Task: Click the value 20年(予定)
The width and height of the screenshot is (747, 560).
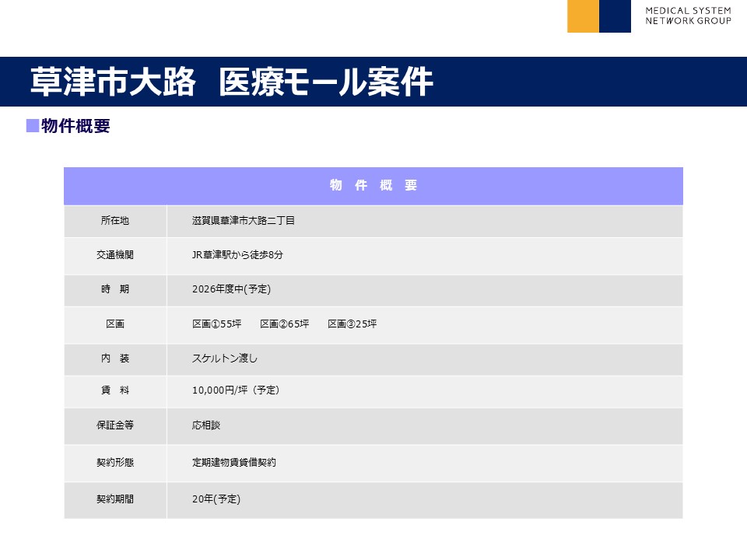Action: [216, 499]
